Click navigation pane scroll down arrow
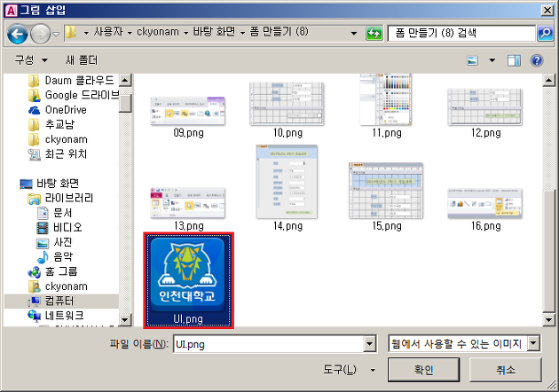The width and height of the screenshot is (559, 392). pyautogui.click(x=124, y=319)
